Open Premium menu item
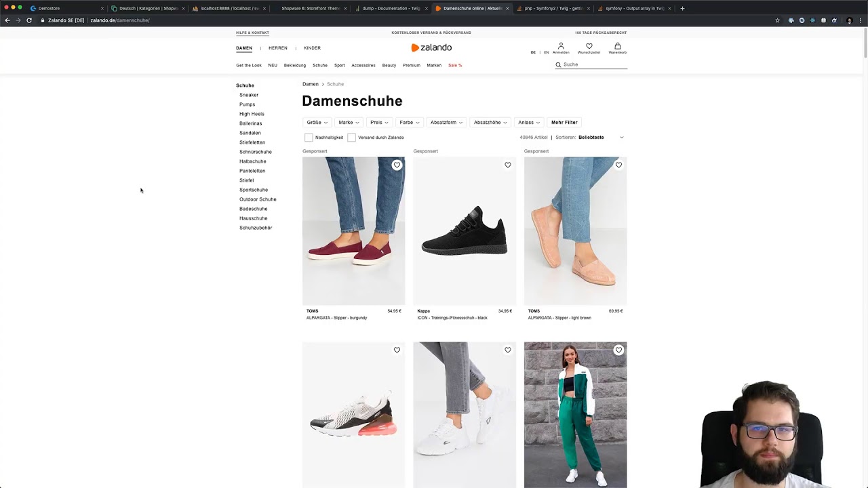The height and width of the screenshot is (488, 868). 412,65
